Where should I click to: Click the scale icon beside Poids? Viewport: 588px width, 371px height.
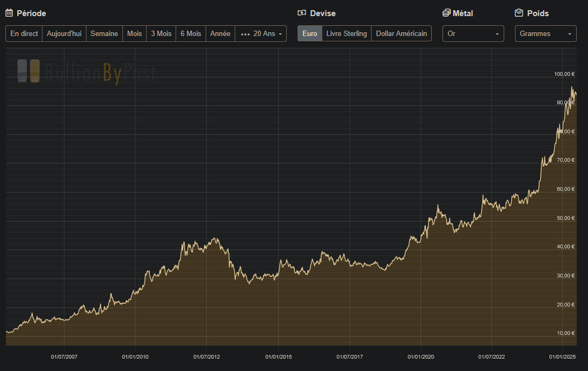(x=519, y=13)
